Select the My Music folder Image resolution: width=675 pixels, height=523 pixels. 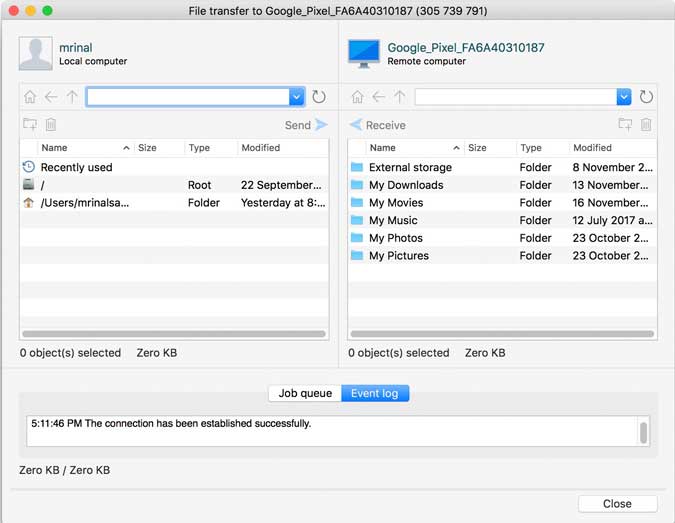(502, 220)
